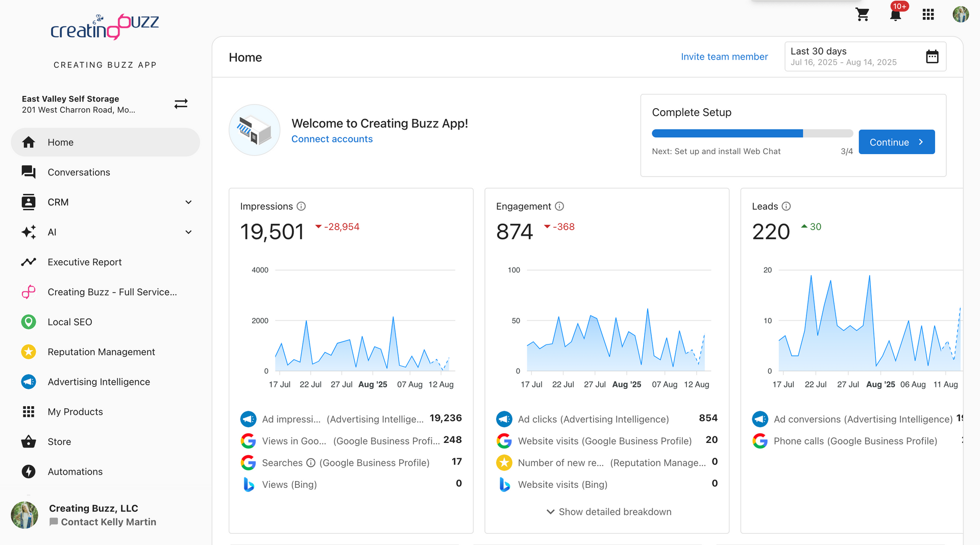
Task: Click the Engagement info icon
Action: [x=559, y=206]
